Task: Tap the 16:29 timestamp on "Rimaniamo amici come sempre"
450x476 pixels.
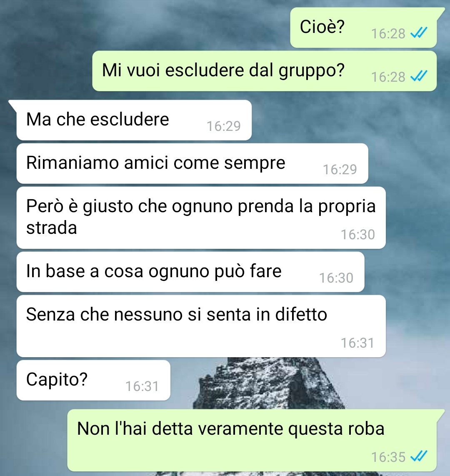Action: click(340, 169)
